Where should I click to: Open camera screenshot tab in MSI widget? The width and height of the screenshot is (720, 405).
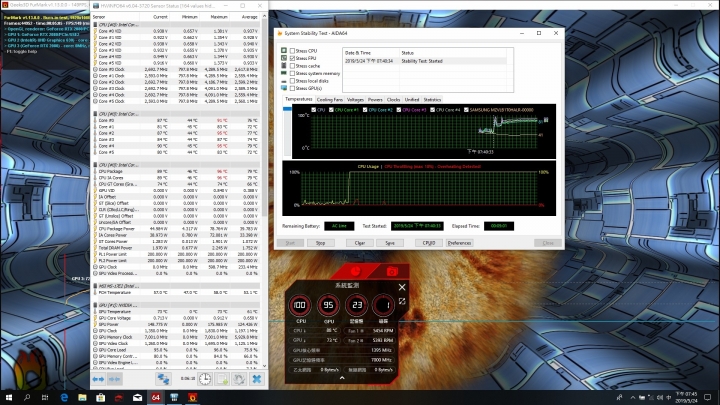[392, 271]
